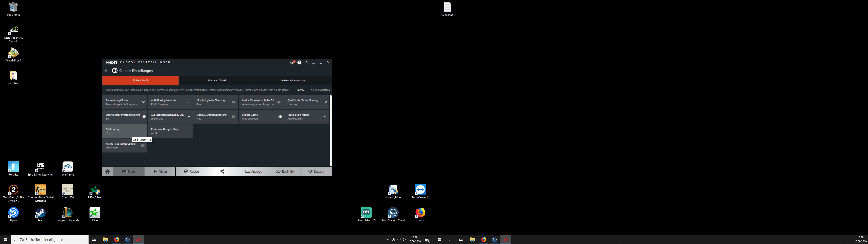Click the settings panel vertical scrollbar
Image resolution: width=868 pixels, height=244 pixels.
coord(330,131)
